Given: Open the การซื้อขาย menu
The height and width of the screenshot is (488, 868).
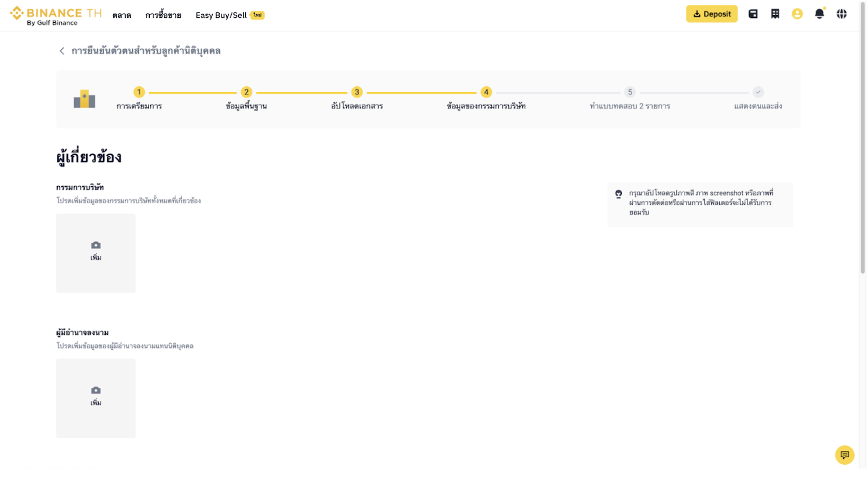Looking at the screenshot, I should click(x=163, y=15).
